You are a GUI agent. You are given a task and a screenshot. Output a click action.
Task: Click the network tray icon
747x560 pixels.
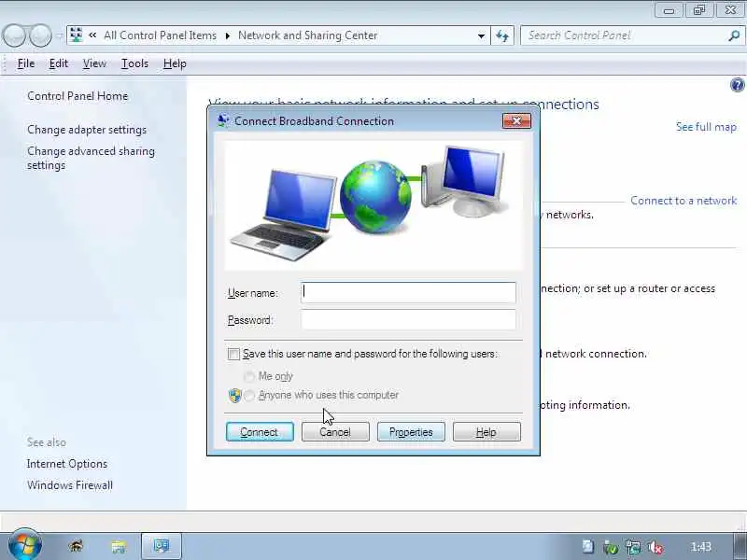click(x=633, y=547)
